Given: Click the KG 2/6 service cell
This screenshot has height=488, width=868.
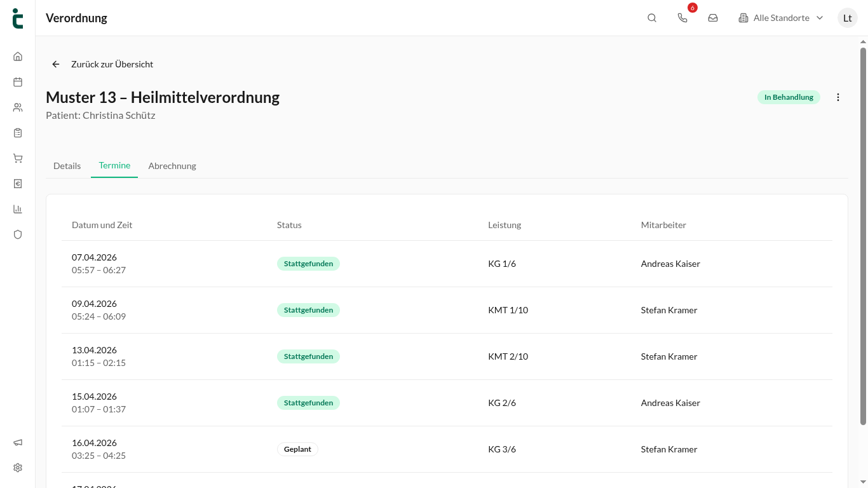Looking at the screenshot, I should (502, 403).
